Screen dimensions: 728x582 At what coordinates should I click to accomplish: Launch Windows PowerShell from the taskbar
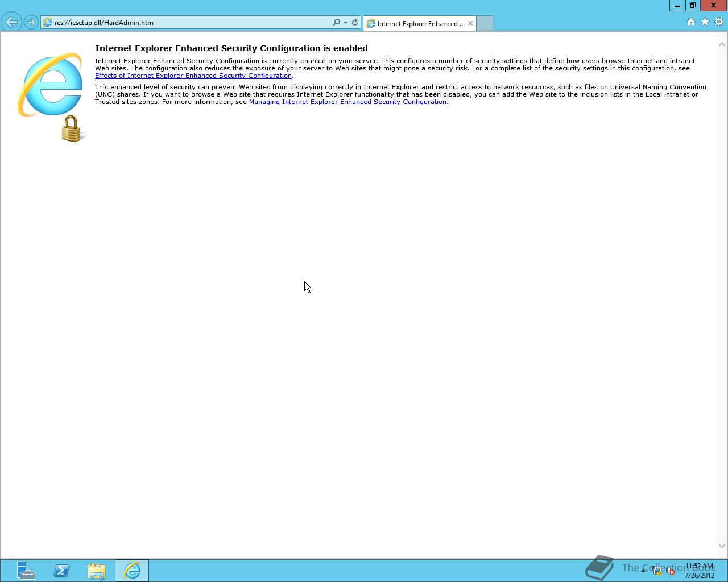pos(61,571)
